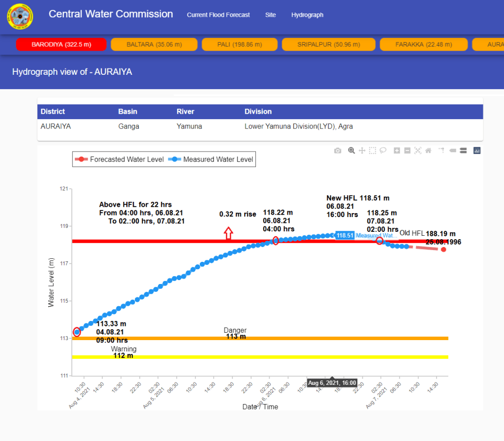Click the forecasted red data point
The image size is (504, 441).
tap(443, 250)
